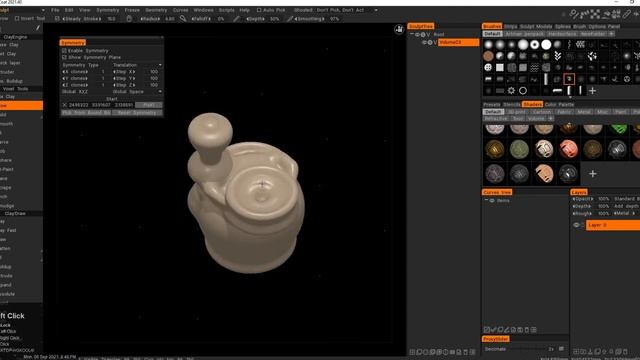The height and width of the screenshot is (360, 640).
Task: Click first icon in SculptTree bottom toolbar
Action: [x=412, y=352]
